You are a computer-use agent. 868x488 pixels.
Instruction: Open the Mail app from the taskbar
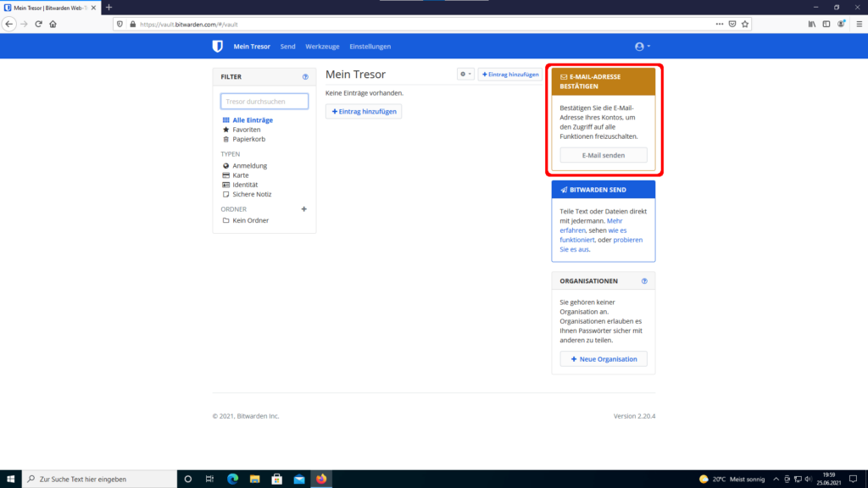click(299, 480)
